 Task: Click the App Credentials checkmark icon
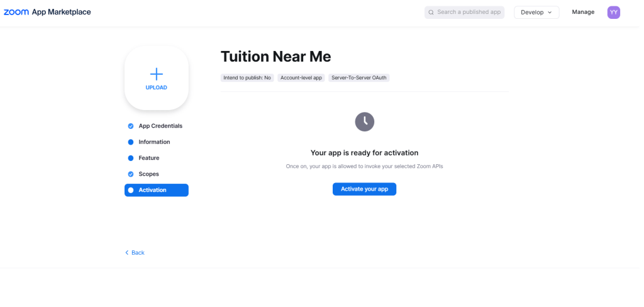point(131,126)
